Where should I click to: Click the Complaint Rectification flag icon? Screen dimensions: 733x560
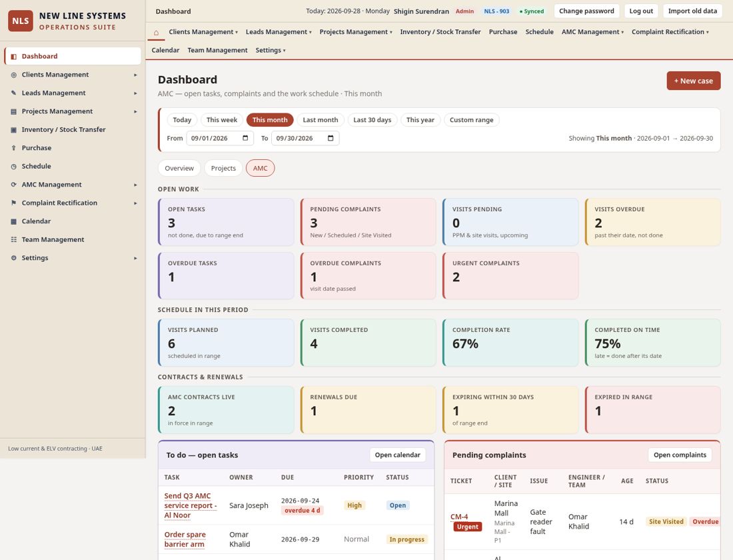tap(13, 203)
